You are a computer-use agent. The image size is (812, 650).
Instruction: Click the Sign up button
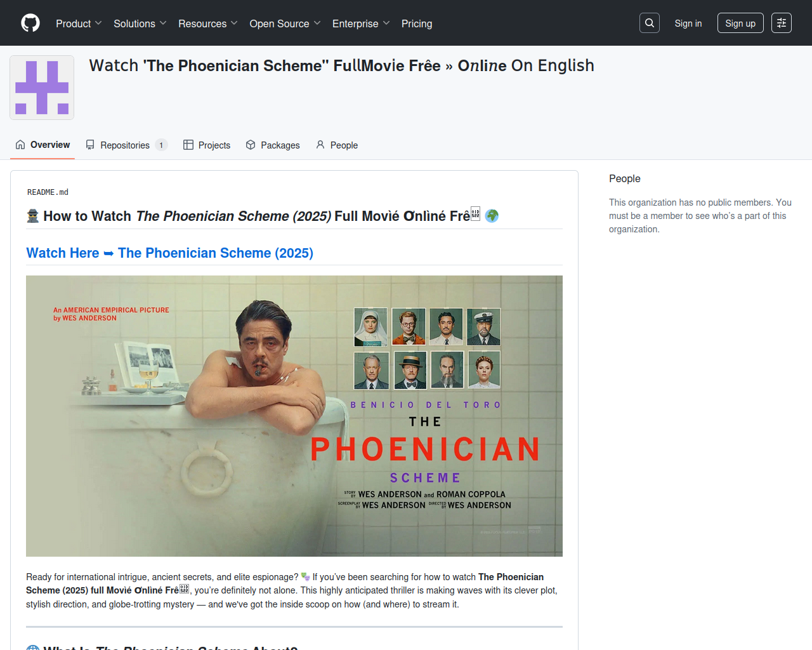pyautogui.click(x=740, y=23)
